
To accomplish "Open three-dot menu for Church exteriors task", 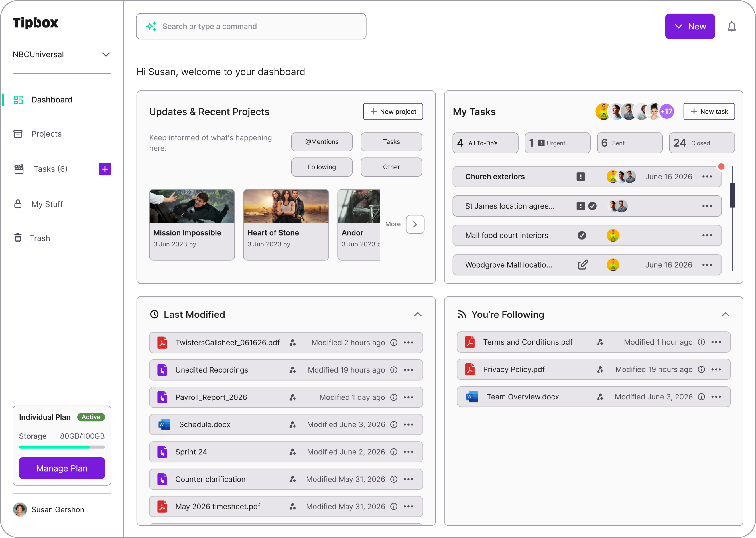I will tap(707, 177).
